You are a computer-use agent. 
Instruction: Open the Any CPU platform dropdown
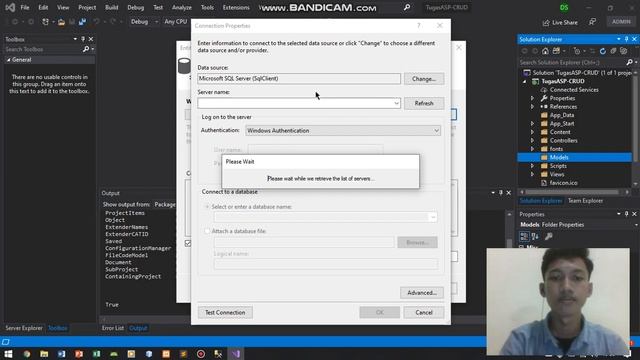(x=176, y=22)
